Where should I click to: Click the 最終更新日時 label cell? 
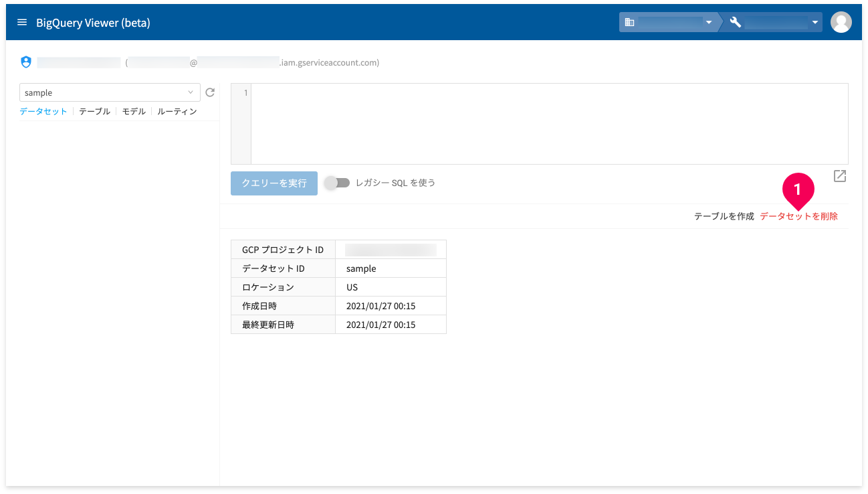click(x=283, y=325)
